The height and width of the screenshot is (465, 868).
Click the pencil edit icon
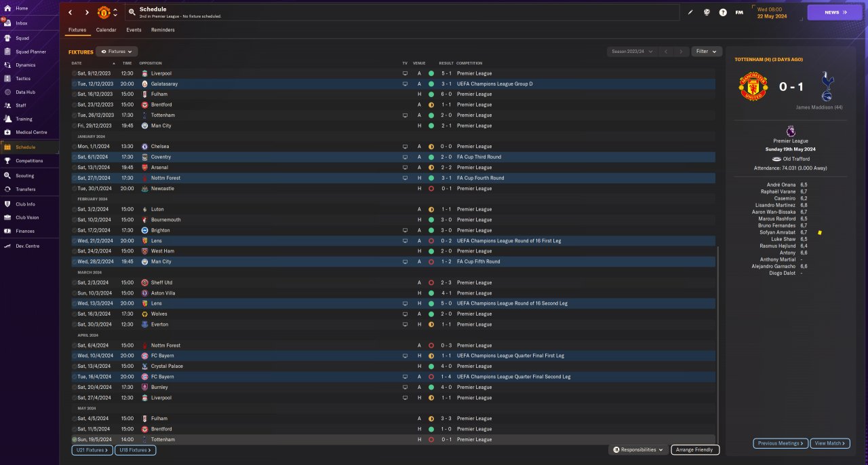click(691, 12)
